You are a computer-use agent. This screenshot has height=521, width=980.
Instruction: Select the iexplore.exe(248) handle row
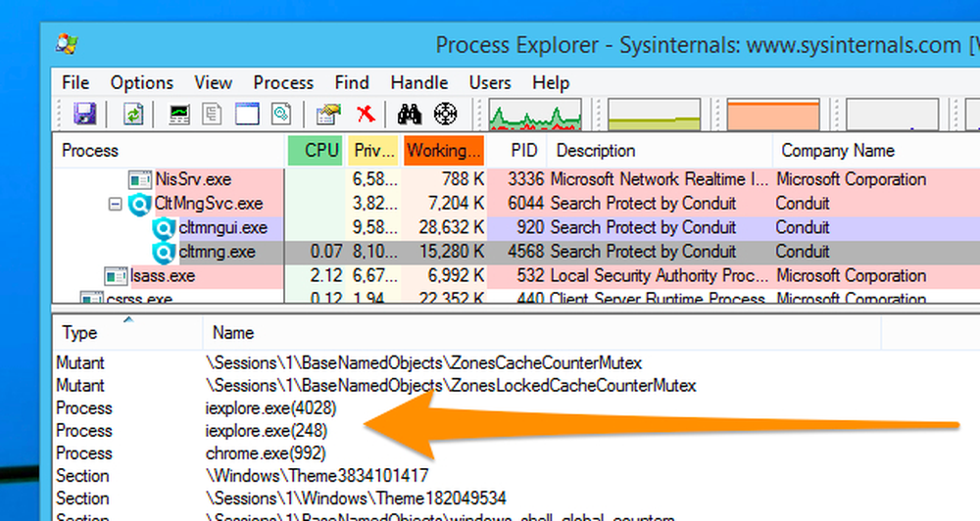(516, 431)
